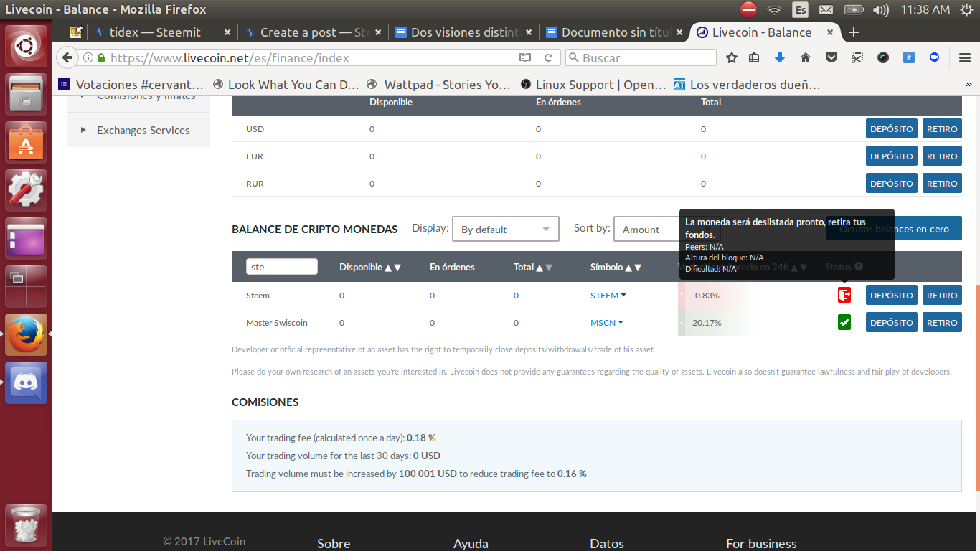
Task: Open the Discord app in dock
Action: pos(27,382)
